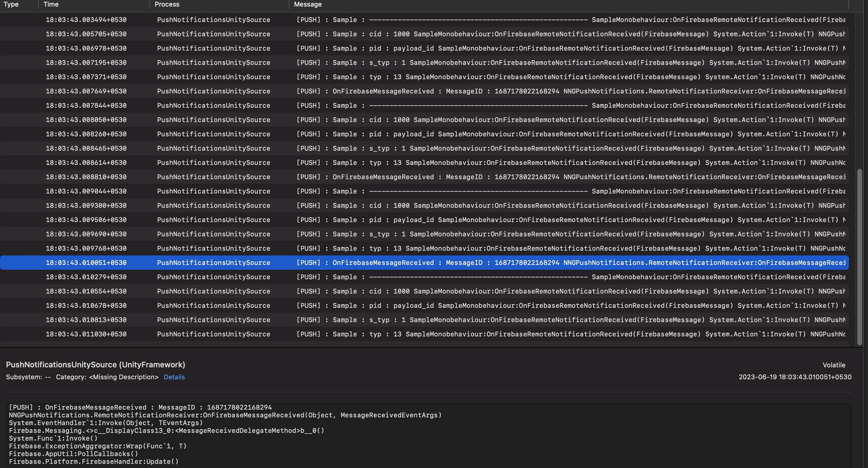This screenshot has width=868, height=468.
Task: Click the Details link
Action: point(174,377)
